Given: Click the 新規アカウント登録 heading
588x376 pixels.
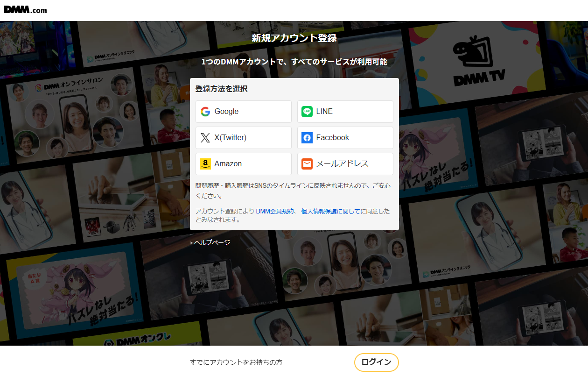Looking at the screenshot, I should (294, 38).
